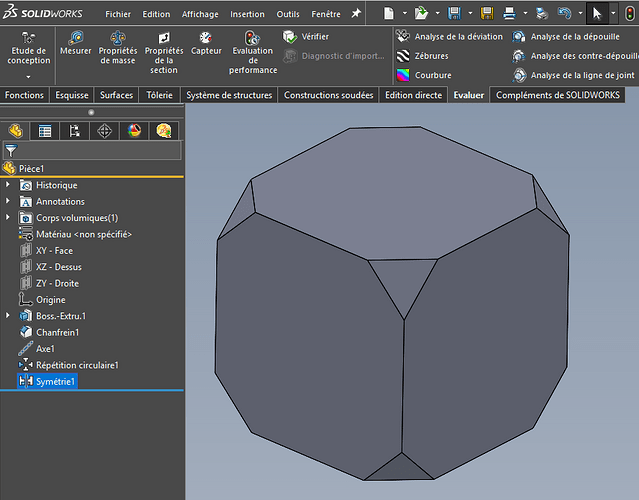Select the Répétition circulaire1 feature
Screen dimensions: 639x500
pyautogui.click(x=68, y=365)
